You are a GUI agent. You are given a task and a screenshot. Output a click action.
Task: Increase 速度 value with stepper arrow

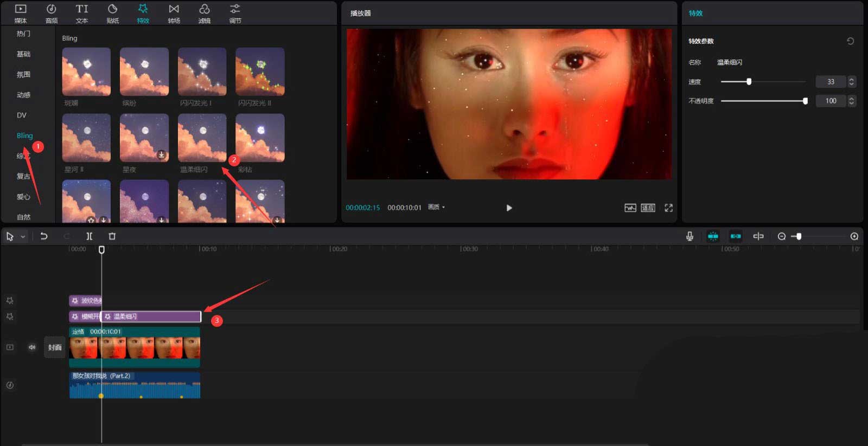pyautogui.click(x=851, y=79)
